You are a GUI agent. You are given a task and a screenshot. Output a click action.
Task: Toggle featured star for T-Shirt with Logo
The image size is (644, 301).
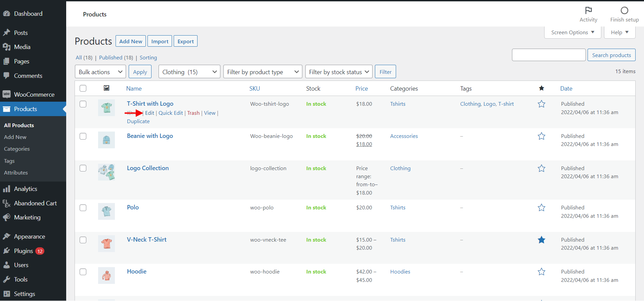pos(541,104)
